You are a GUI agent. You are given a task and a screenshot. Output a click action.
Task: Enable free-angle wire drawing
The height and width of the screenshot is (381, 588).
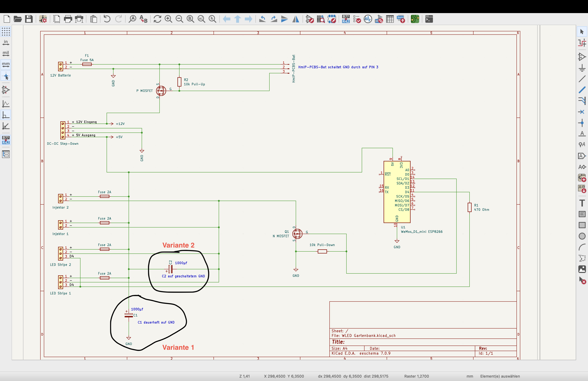pos(6,104)
